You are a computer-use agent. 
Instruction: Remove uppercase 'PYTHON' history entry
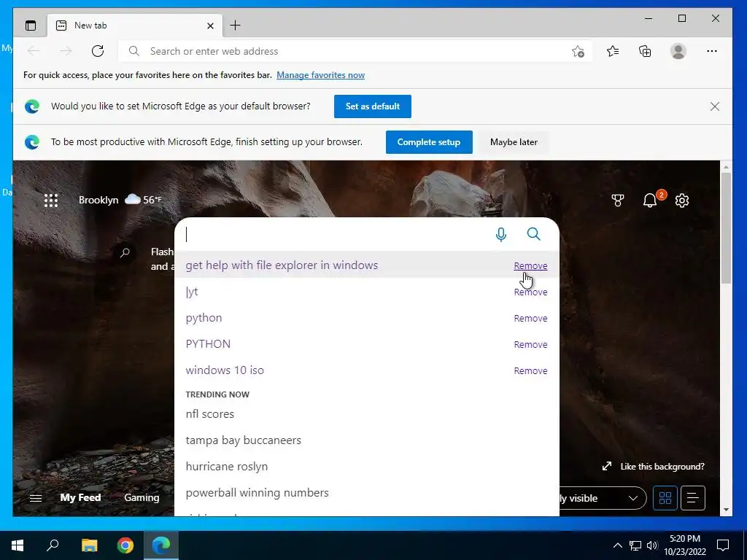click(x=530, y=344)
